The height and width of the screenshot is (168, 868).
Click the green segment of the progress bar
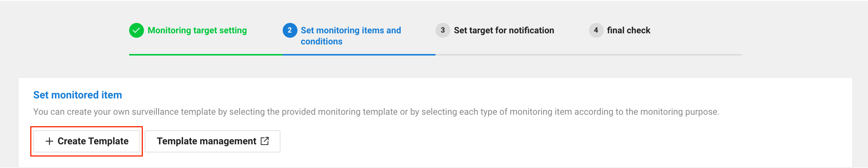pyautogui.click(x=206, y=55)
